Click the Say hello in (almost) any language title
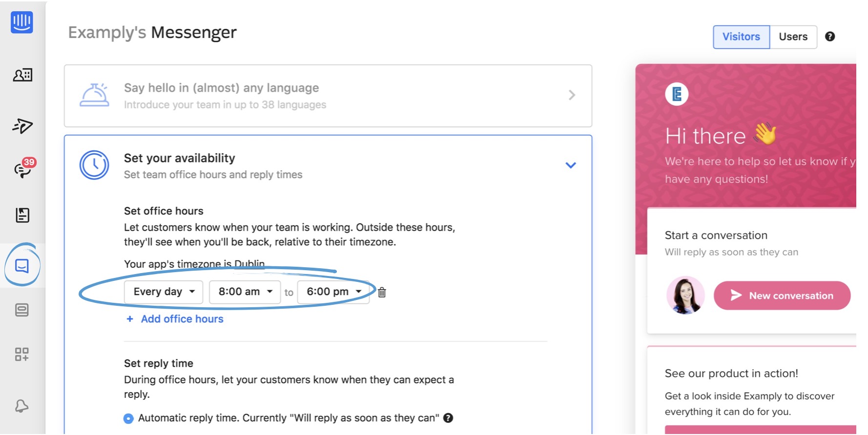The image size is (868, 435). click(222, 88)
